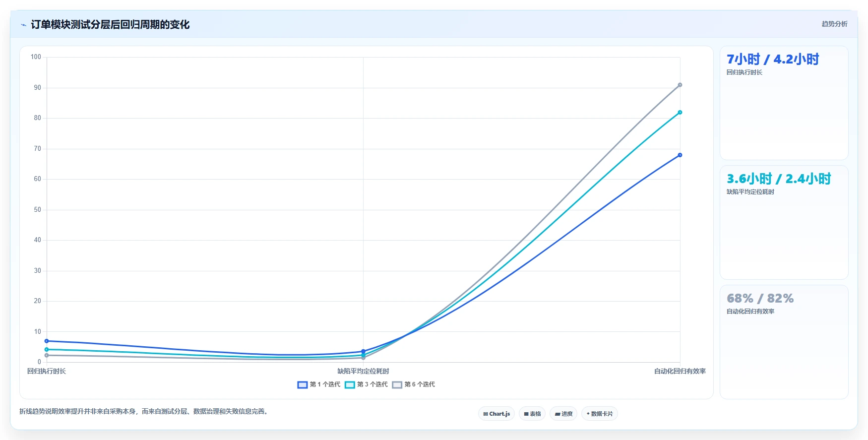Click the gray 第 6 个迭代 legend swatch
The image size is (868, 440).
pyautogui.click(x=397, y=385)
